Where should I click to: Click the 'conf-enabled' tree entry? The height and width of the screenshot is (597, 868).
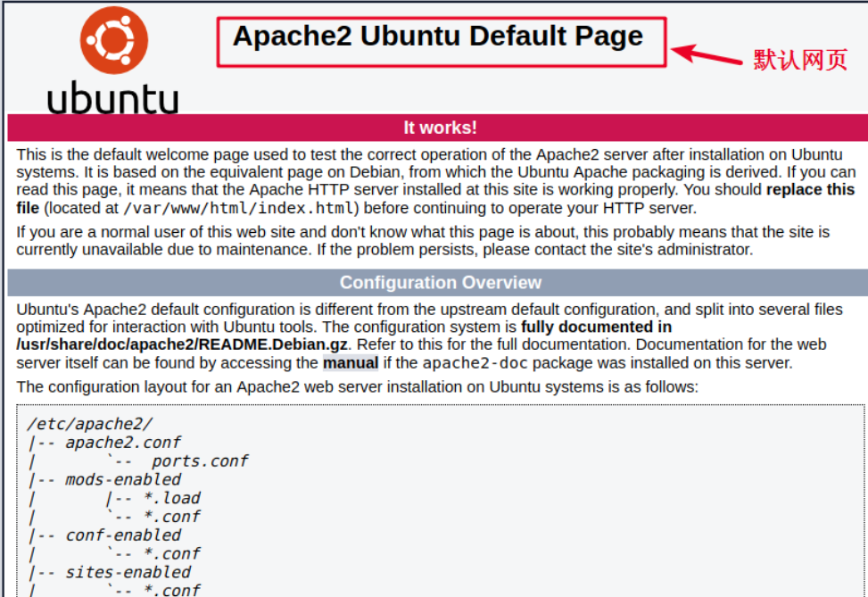point(123,535)
